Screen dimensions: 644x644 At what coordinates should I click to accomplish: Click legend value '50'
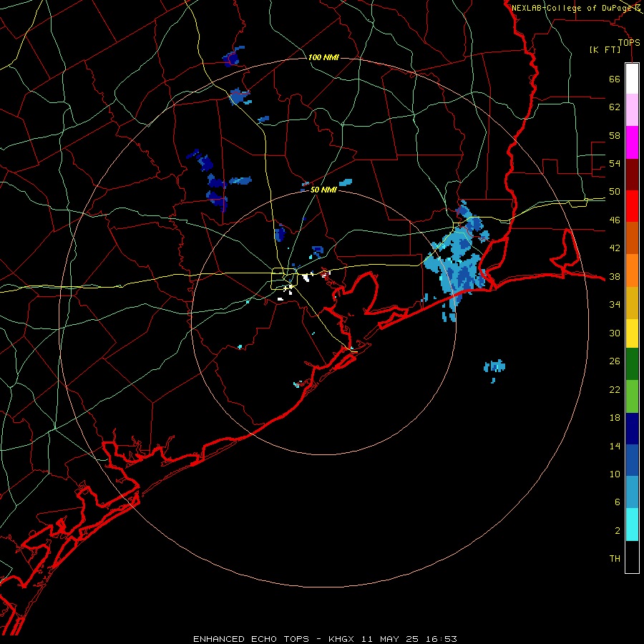(x=615, y=192)
